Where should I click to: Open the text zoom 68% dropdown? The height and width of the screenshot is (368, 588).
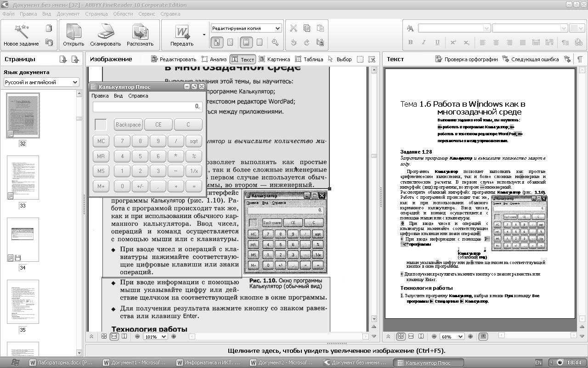click(x=452, y=337)
